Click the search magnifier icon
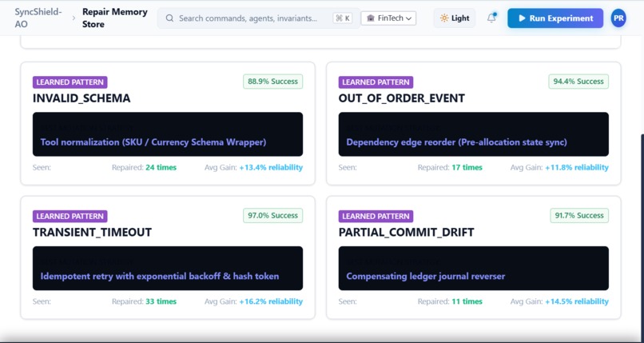The width and height of the screenshot is (644, 343). (x=169, y=18)
